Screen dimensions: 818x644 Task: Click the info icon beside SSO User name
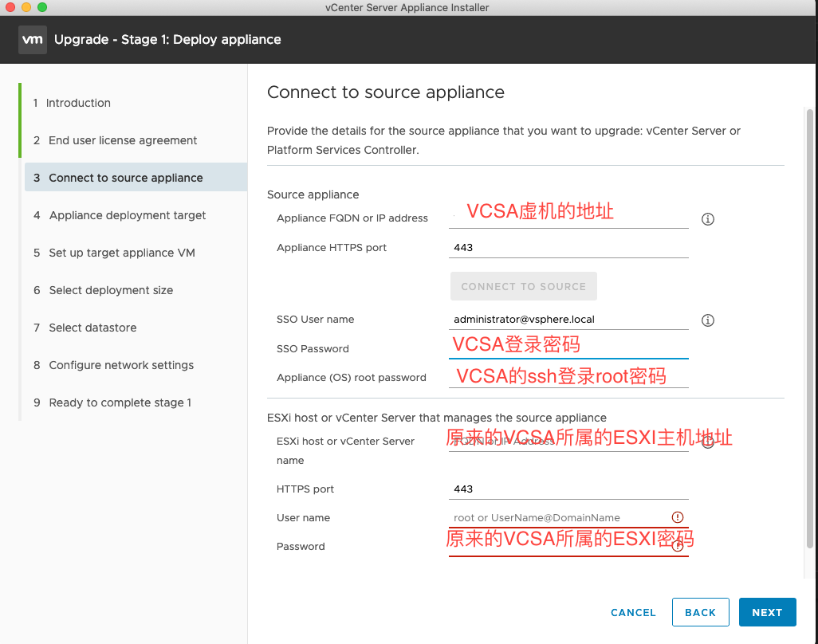coord(707,320)
